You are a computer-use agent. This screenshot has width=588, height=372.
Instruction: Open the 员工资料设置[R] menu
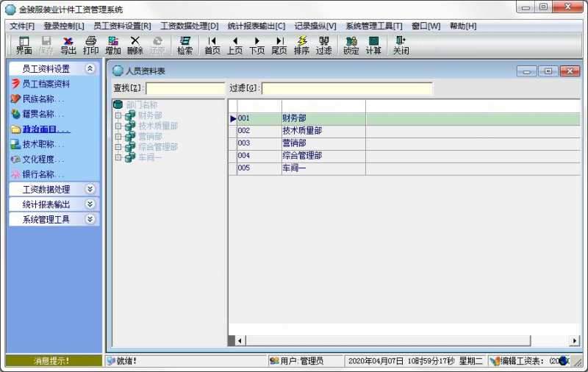(122, 26)
